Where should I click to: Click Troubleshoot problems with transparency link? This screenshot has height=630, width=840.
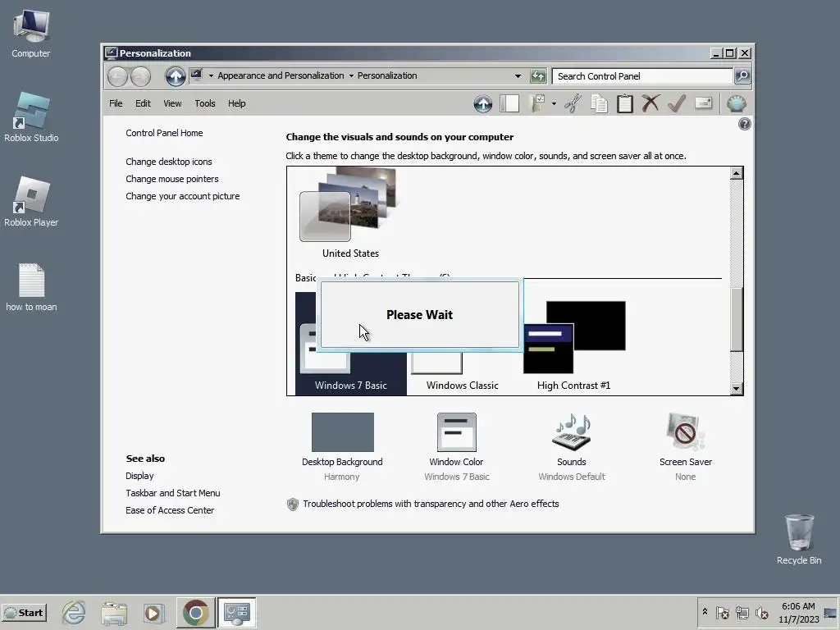click(x=431, y=504)
